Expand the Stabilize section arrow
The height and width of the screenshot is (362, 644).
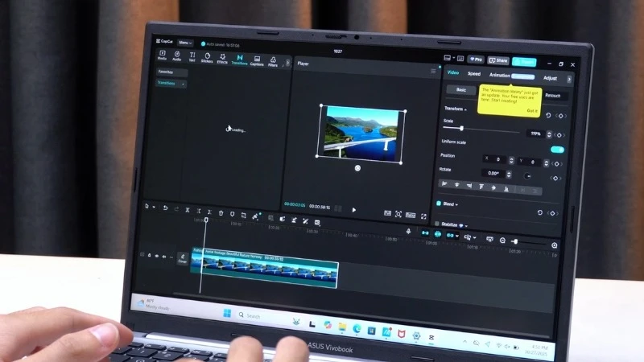coord(466,226)
